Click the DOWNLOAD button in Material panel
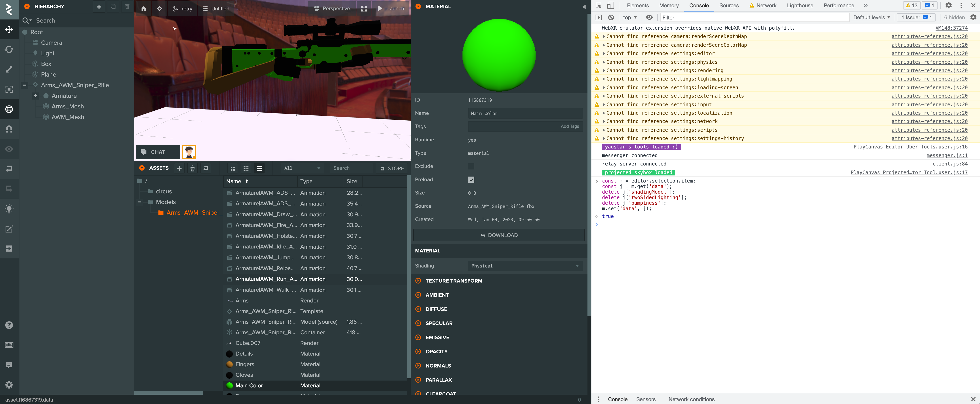The image size is (980, 404). point(499,235)
